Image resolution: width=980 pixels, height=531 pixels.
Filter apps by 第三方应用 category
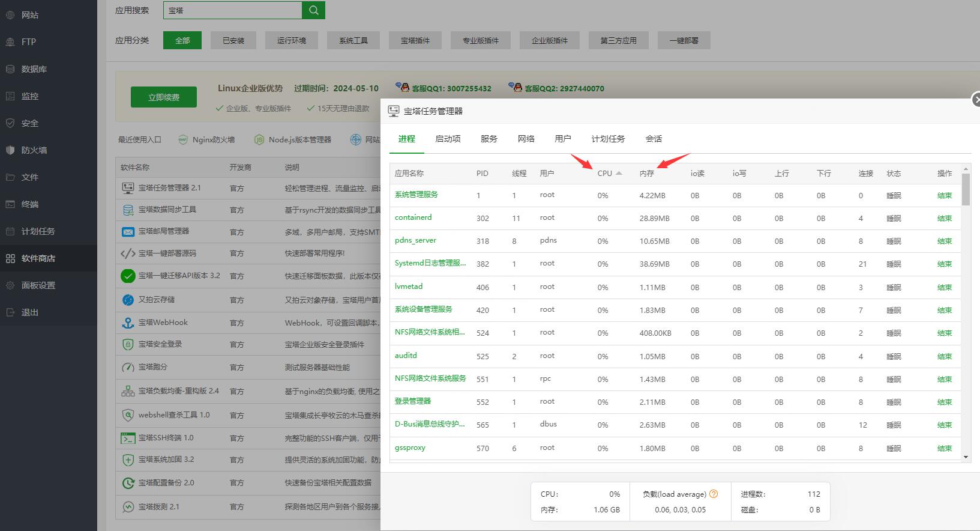click(619, 40)
